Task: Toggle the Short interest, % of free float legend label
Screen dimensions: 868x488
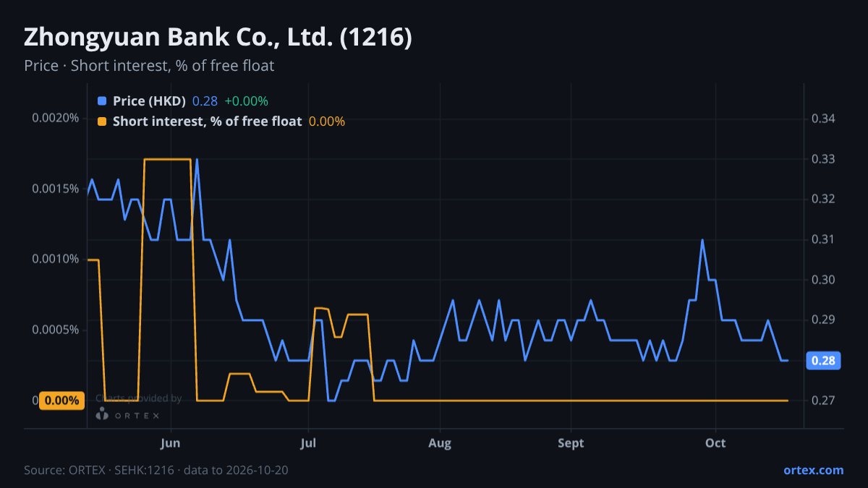Action: coord(207,121)
